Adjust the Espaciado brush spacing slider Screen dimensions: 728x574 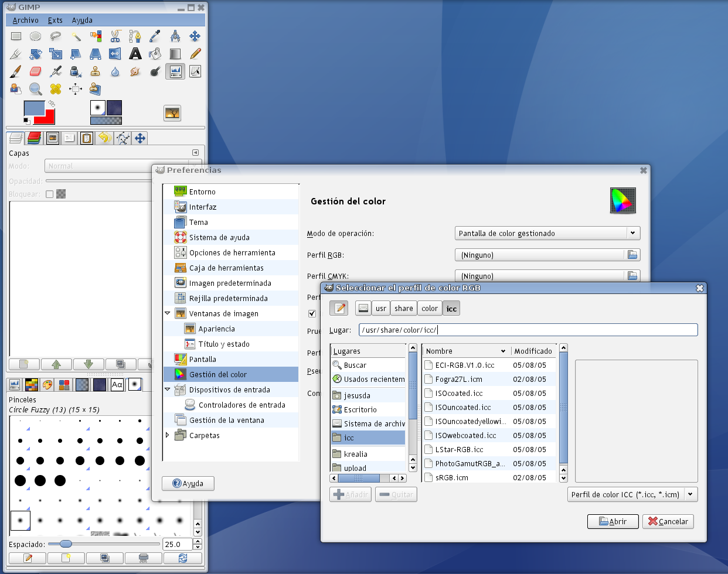click(103, 544)
